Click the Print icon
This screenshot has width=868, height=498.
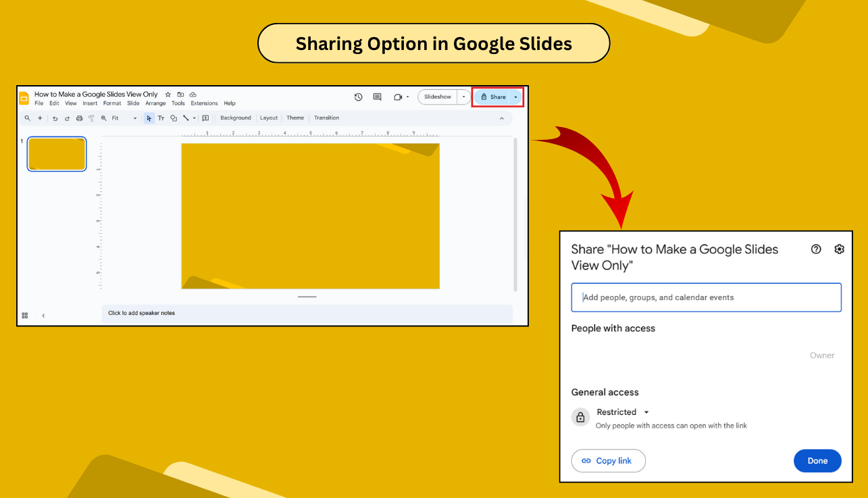(x=79, y=118)
